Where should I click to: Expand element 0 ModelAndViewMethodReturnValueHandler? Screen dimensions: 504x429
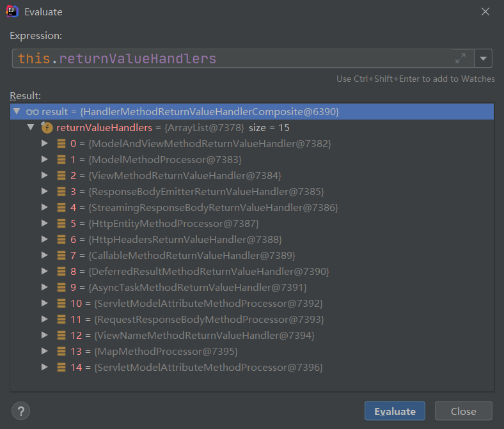coord(45,143)
